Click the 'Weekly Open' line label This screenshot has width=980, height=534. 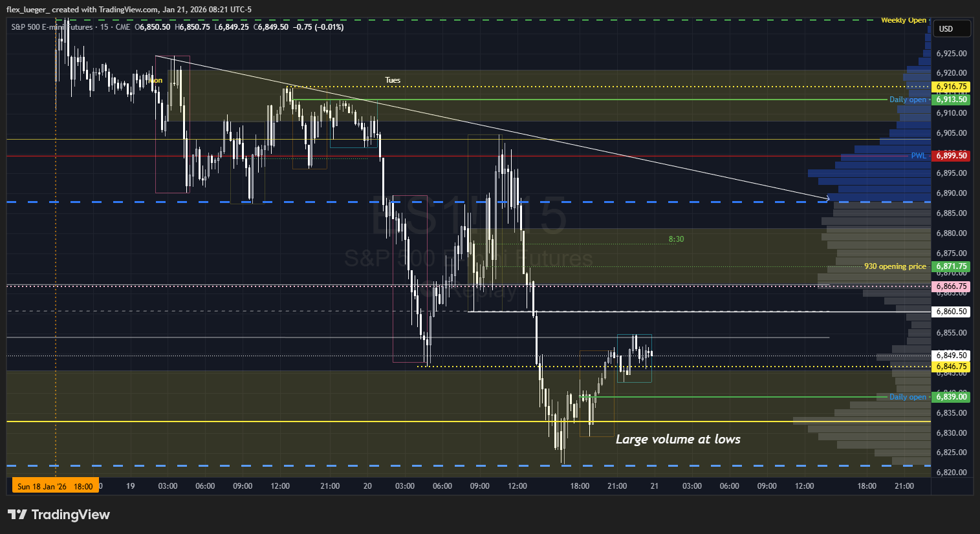903,21
